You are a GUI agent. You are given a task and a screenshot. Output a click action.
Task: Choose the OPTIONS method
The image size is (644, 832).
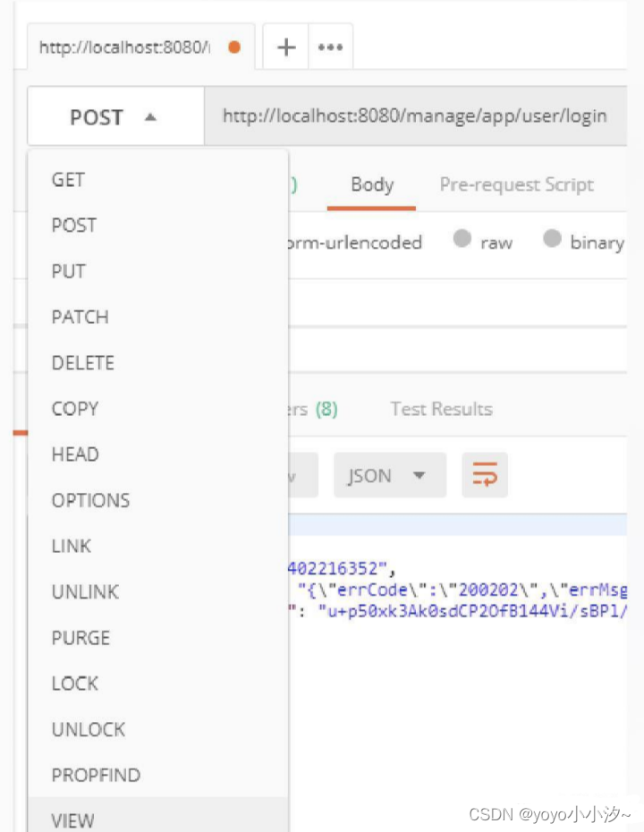pos(90,500)
